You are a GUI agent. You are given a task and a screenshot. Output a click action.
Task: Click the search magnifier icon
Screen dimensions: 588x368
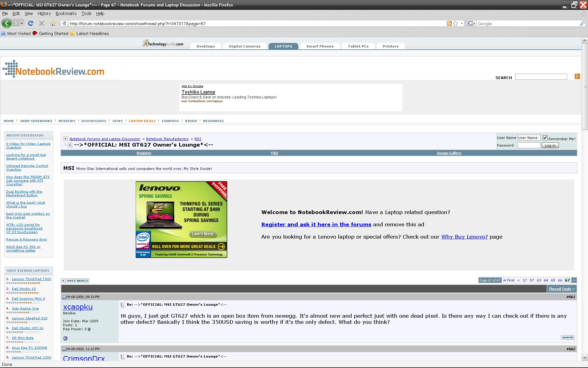[582, 23]
